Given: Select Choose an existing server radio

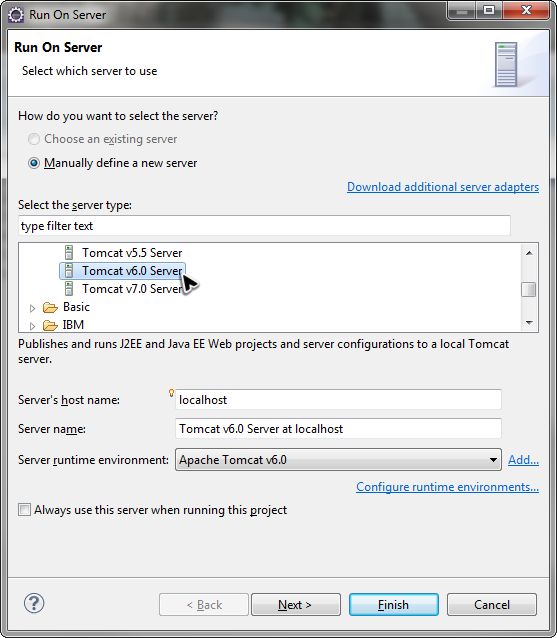Looking at the screenshot, I should click(34, 139).
